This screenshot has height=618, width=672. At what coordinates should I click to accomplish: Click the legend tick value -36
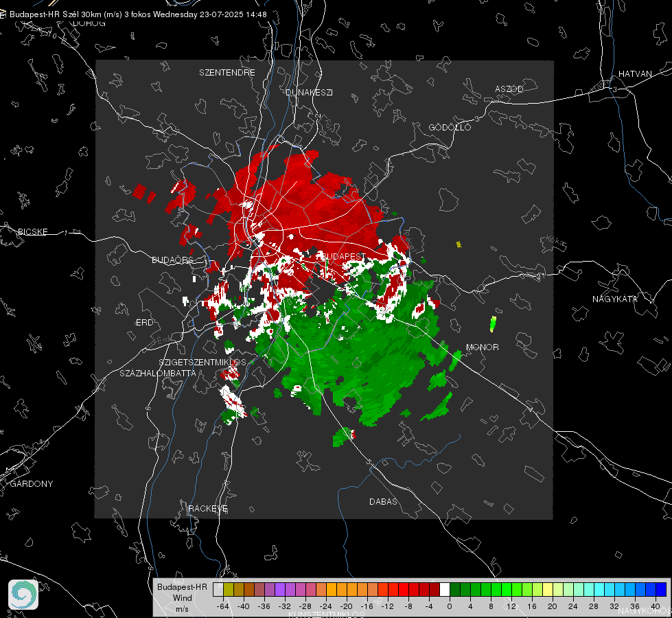pos(264,606)
